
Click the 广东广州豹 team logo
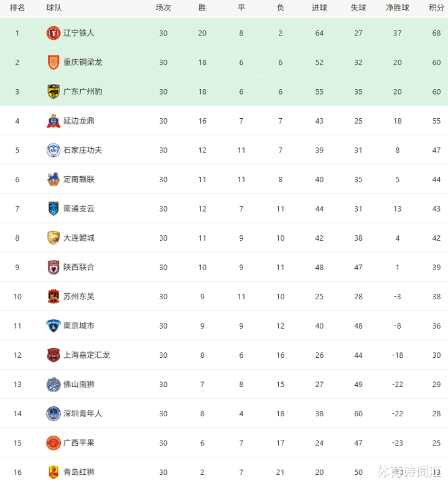[54, 91]
